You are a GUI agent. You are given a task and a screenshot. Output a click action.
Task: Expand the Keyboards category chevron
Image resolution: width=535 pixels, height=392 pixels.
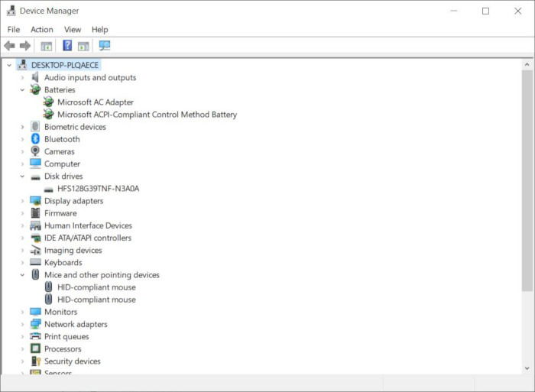click(x=22, y=262)
